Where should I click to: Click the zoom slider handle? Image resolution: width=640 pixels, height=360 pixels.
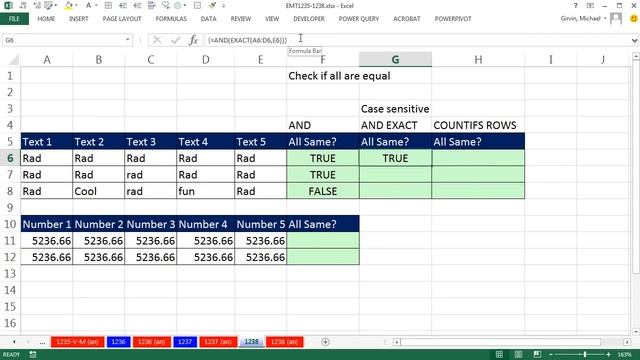[585, 354]
